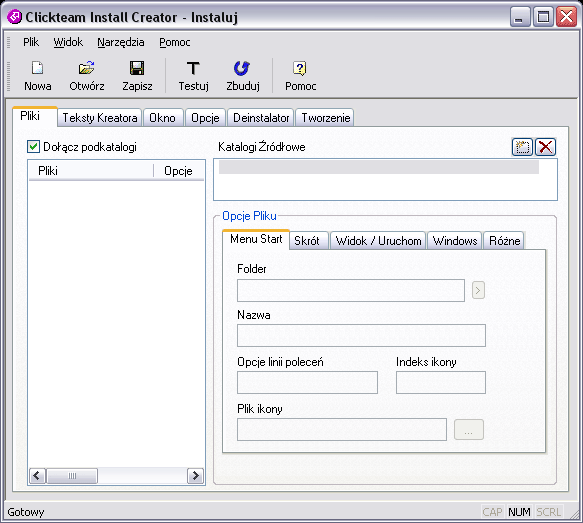Click the left arrow of the horizontal scrollbar
Image resolution: width=583 pixels, height=523 pixels.
click(x=38, y=475)
